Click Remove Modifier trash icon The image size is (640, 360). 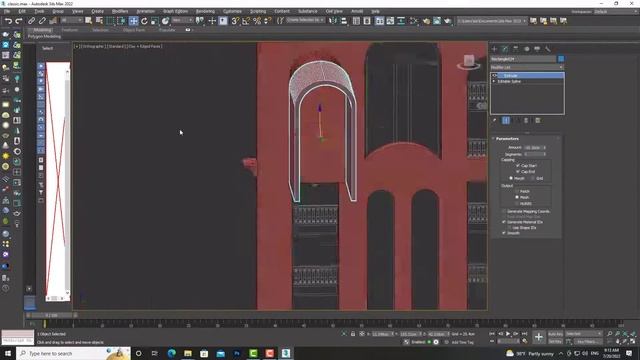point(526,120)
